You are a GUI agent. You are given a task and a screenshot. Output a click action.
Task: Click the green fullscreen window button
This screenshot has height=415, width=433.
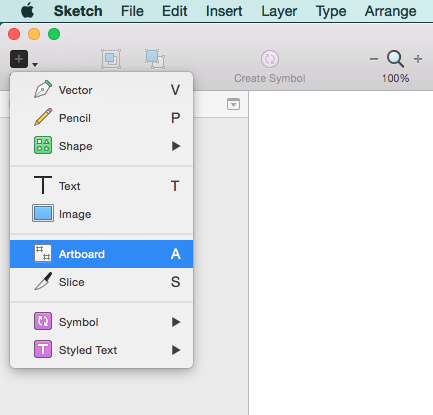pos(54,34)
